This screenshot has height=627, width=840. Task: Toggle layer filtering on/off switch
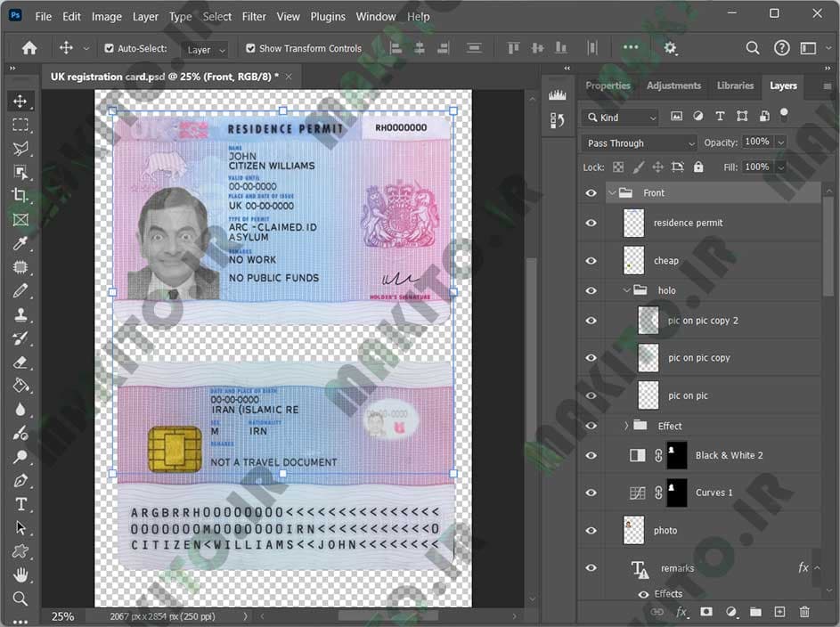(x=784, y=114)
